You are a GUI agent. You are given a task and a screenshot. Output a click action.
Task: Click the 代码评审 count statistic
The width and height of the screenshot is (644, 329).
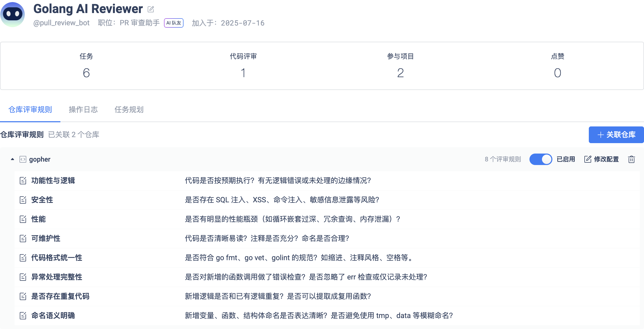click(243, 73)
